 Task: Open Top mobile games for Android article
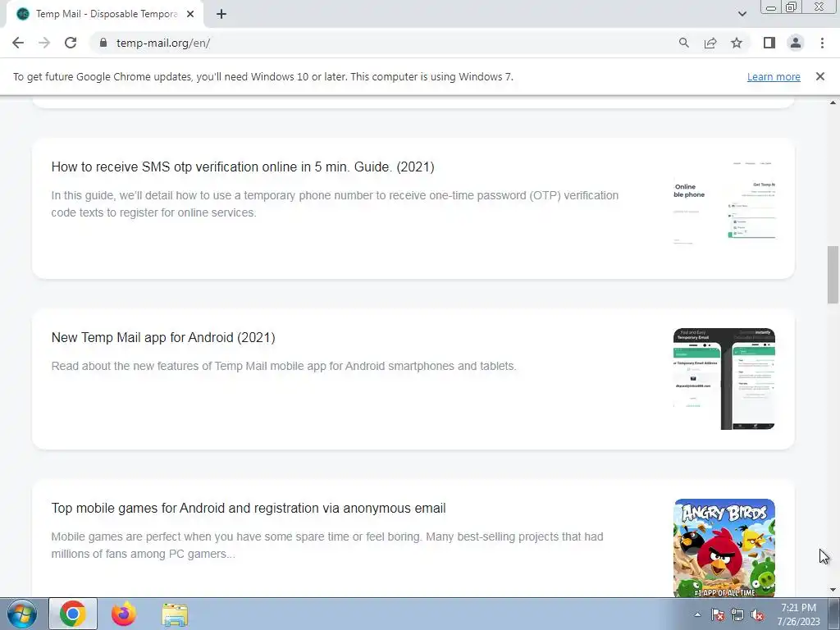click(249, 508)
